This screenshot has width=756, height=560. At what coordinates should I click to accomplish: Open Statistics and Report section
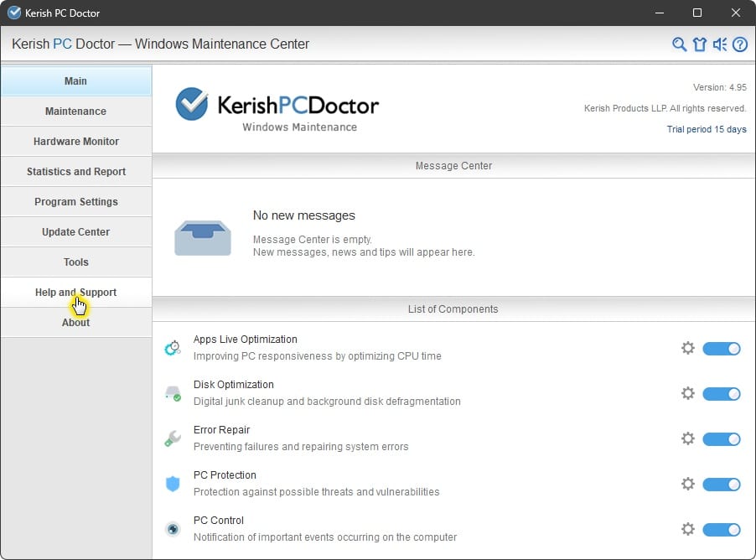(76, 172)
